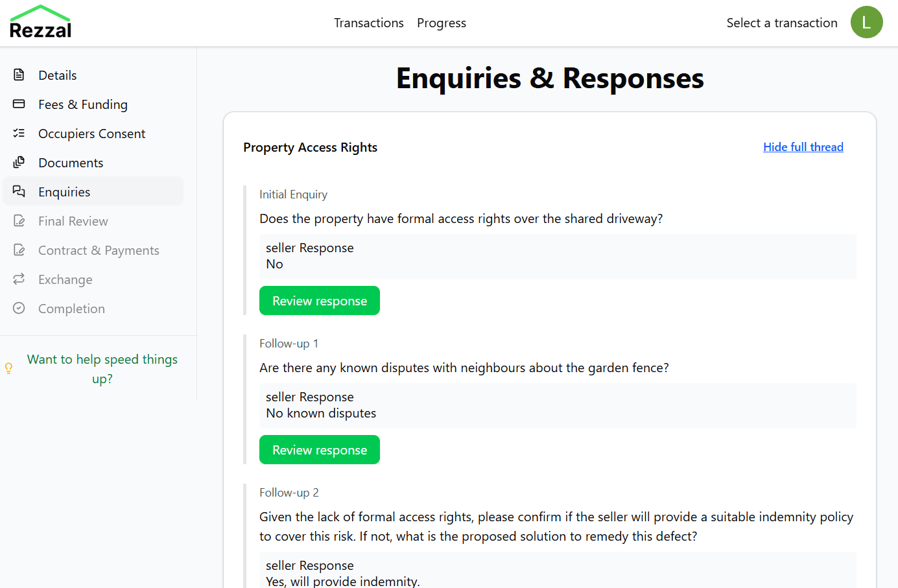The width and height of the screenshot is (898, 588).
Task: Open the Details section icon in sidebar
Action: 19,75
